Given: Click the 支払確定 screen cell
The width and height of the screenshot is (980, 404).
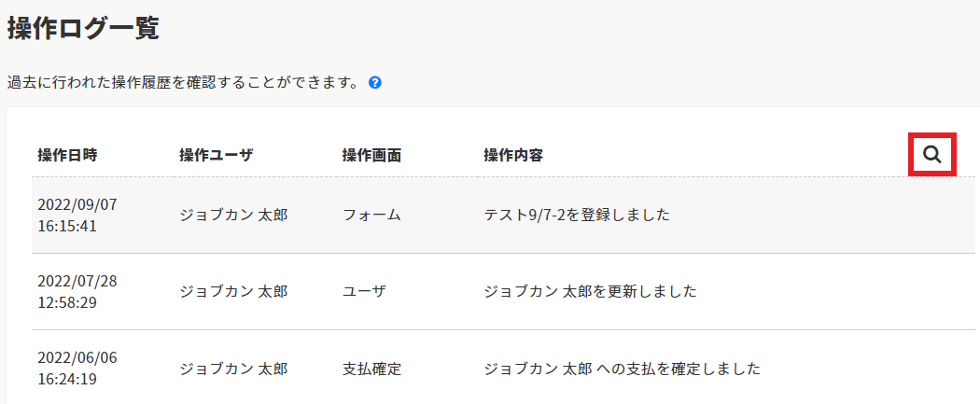Looking at the screenshot, I should [x=371, y=368].
